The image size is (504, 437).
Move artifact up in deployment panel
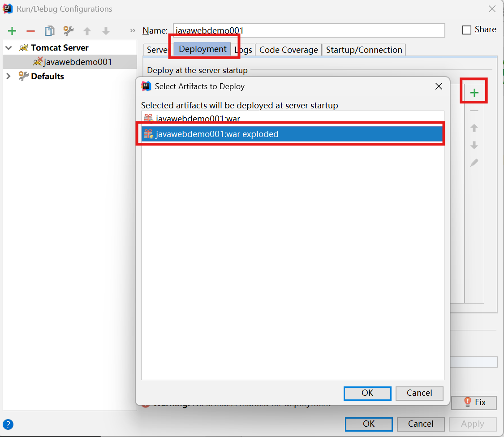(474, 128)
